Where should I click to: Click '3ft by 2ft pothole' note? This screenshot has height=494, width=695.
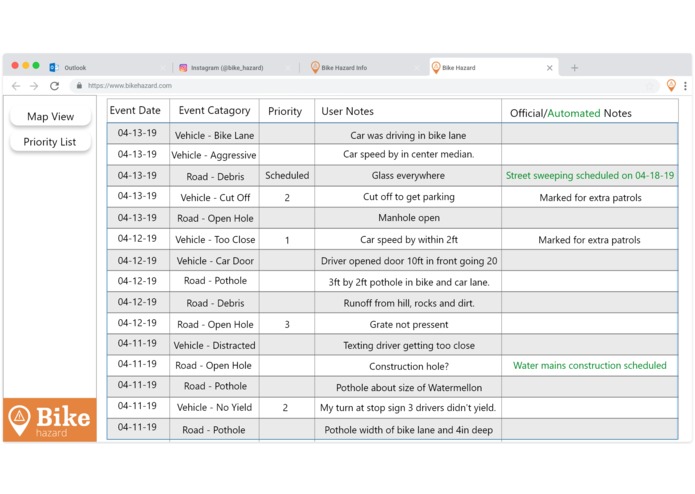click(x=409, y=282)
